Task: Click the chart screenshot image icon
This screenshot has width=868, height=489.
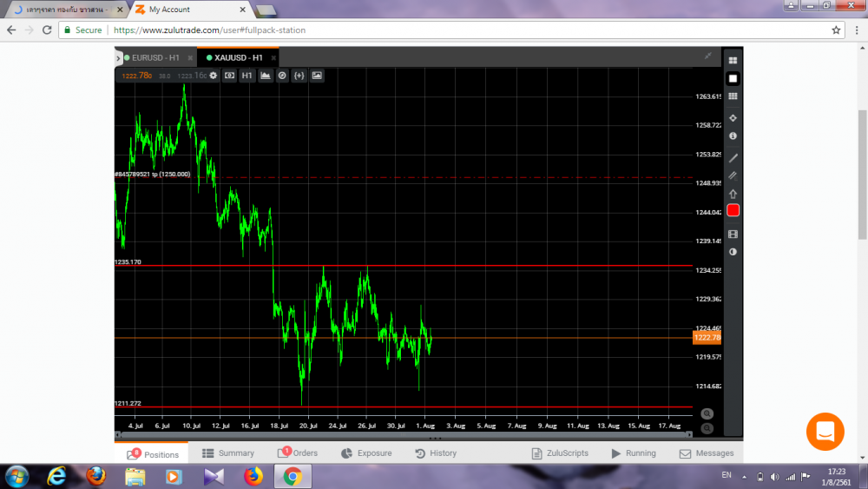Action: pyautogui.click(x=317, y=76)
